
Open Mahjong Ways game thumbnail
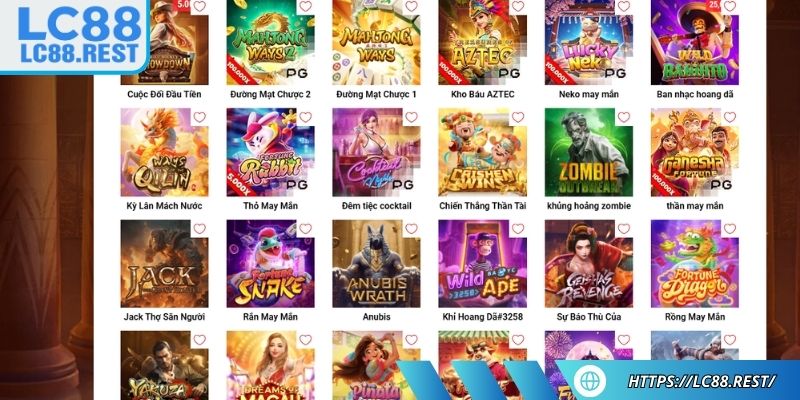click(377, 42)
